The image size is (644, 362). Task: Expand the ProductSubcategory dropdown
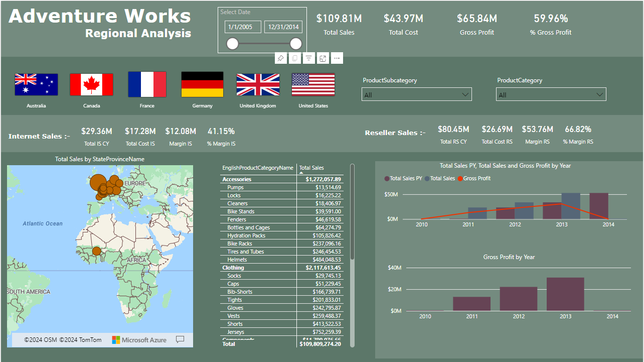[x=416, y=94]
